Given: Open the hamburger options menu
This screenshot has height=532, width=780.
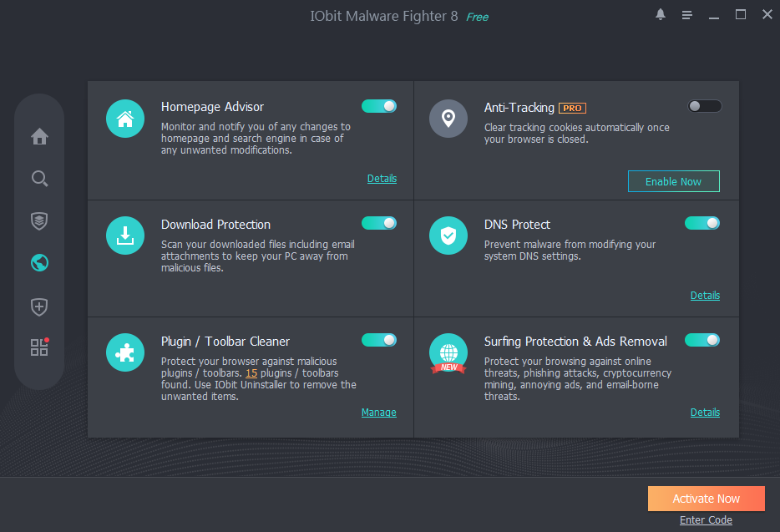Looking at the screenshot, I should [x=686, y=15].
